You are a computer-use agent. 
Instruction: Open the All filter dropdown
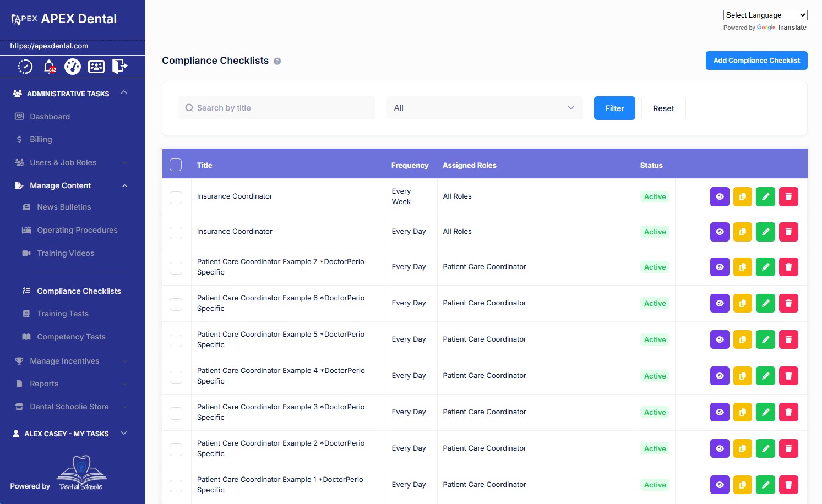tap(485, 108)
